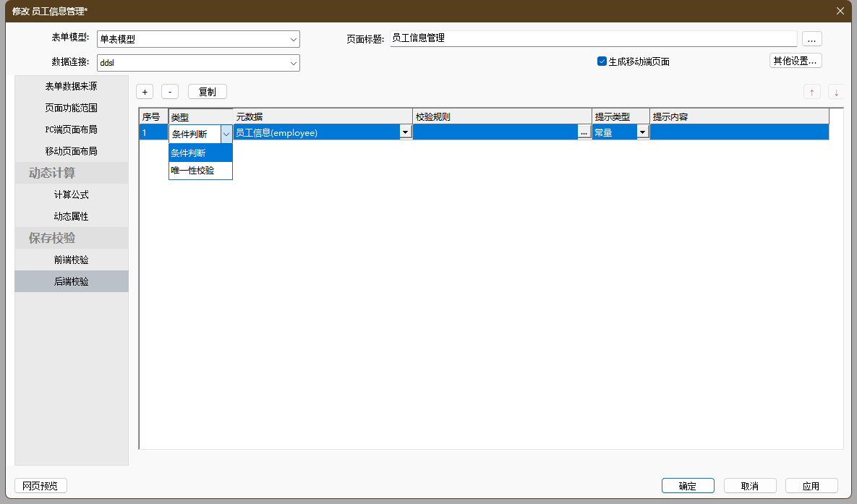Select 唯一性校验 from the type list
The image size is (857, 504).
click(192, 171)
